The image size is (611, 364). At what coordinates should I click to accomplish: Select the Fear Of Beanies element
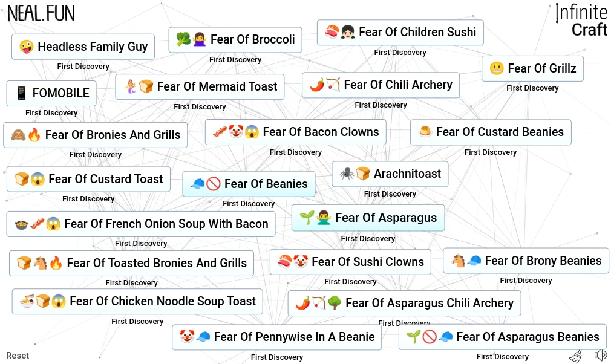click(x=249, y=184)
